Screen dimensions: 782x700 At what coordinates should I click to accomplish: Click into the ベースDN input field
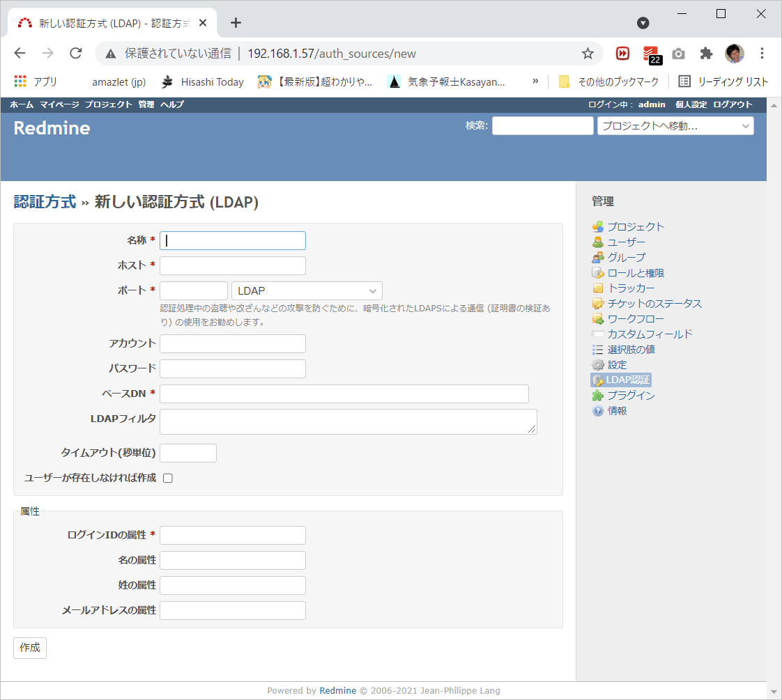click(344, 394)
